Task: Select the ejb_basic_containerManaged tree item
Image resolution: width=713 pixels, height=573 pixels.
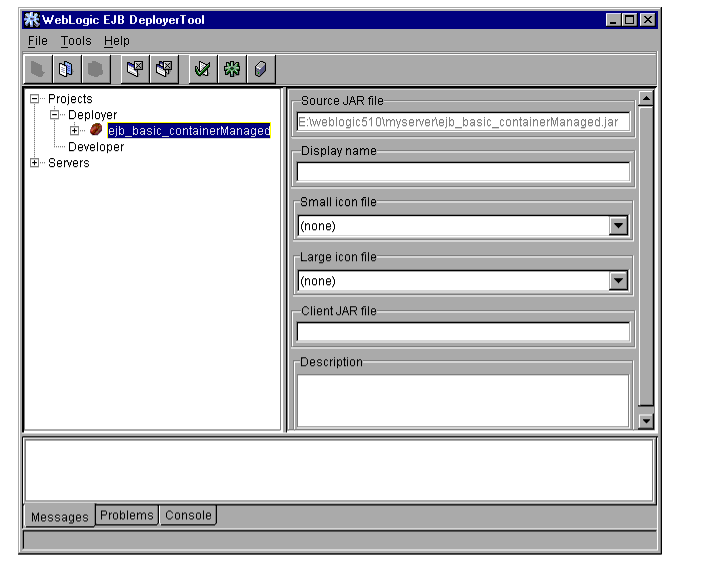Action: click(x=189, y=131)
